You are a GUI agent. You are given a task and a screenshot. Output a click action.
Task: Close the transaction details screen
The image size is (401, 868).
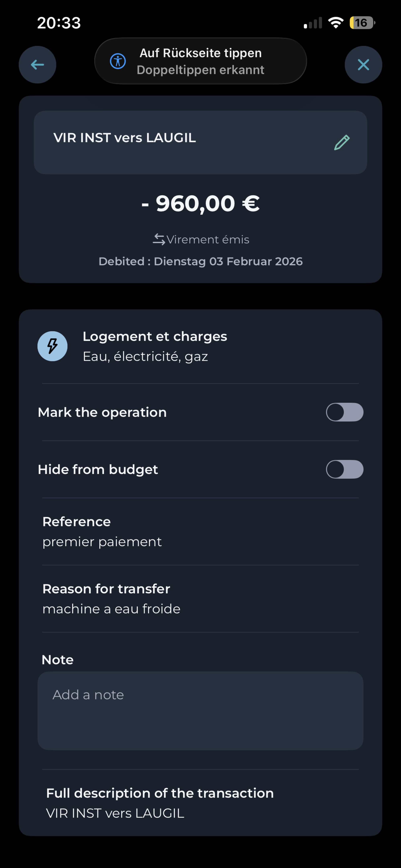363,65
